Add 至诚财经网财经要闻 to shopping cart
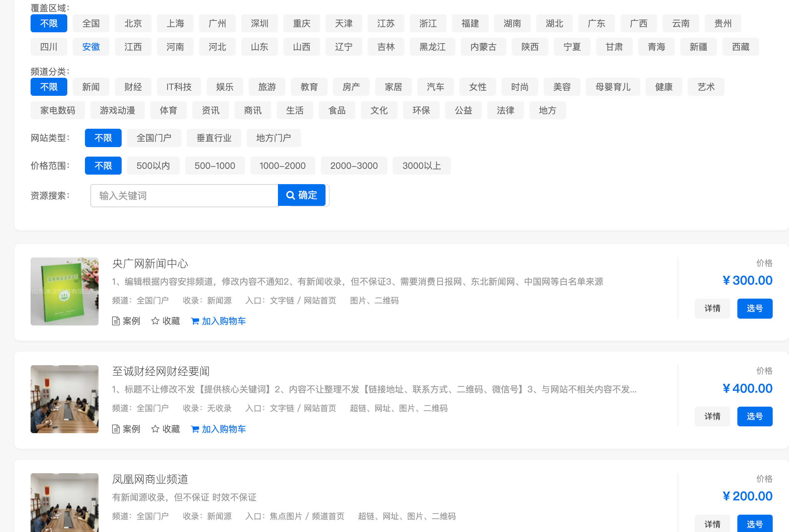The height and width of the screenshot is (532, 789). click(x=218, y=429)
